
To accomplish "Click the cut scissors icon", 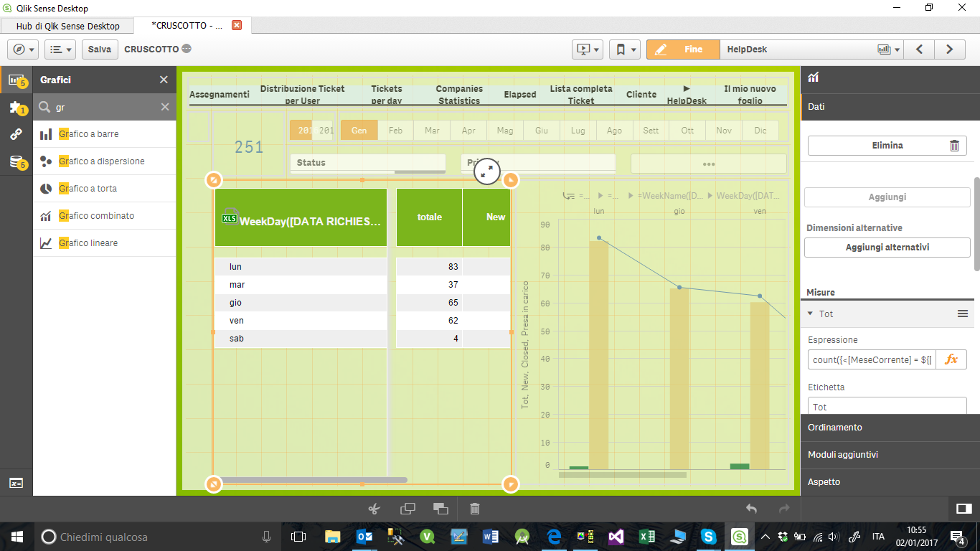I will pyautogui.click(x=374, y=509).
